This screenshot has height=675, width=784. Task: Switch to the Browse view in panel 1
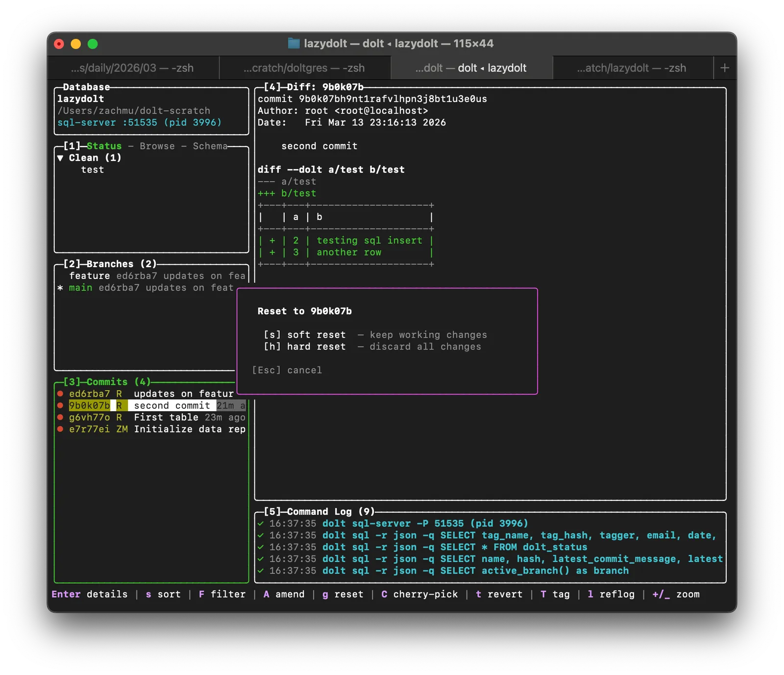coord(157,146)
